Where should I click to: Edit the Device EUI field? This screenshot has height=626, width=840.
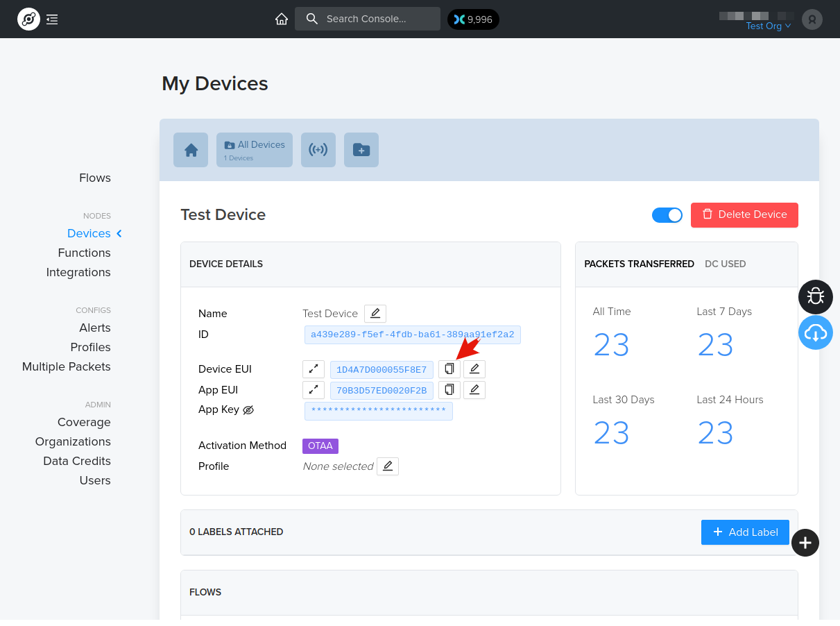pyautogui.click(x=474, y=369)
